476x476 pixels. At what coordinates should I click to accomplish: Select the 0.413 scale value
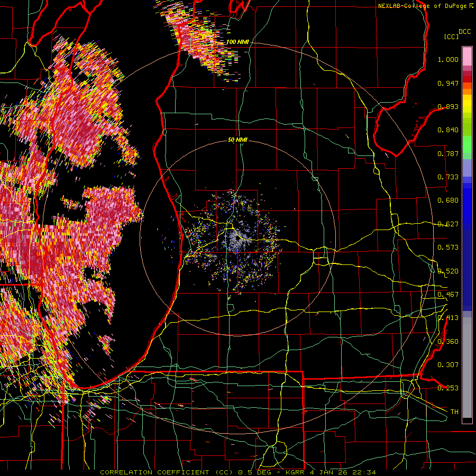(448, 318)
